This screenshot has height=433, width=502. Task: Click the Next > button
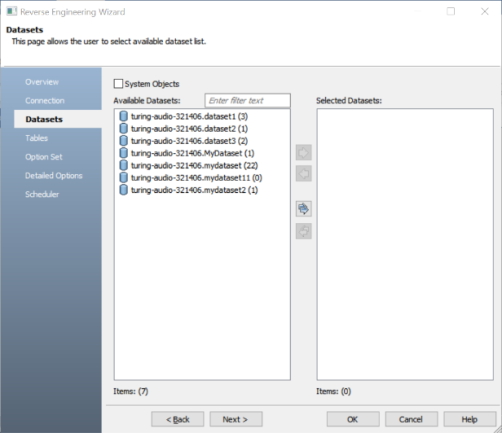click(236, 419)
